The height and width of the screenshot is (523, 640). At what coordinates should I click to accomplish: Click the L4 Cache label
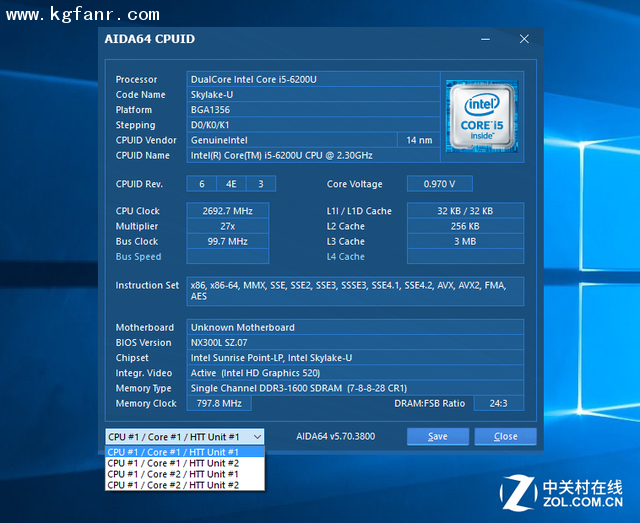tap(345, 256)
